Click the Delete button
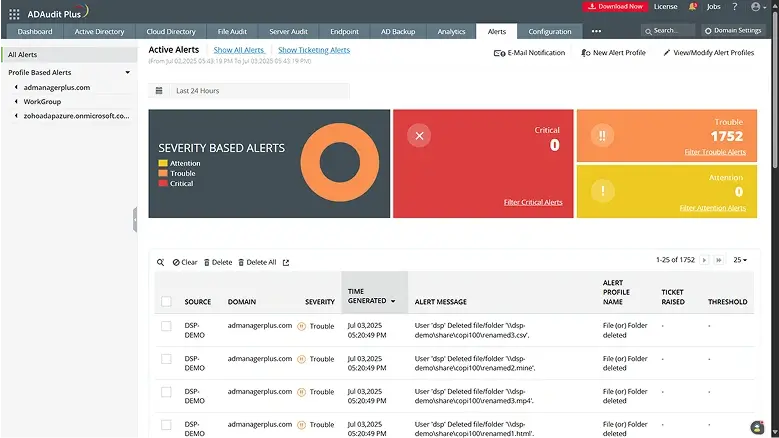 [218, 262]
